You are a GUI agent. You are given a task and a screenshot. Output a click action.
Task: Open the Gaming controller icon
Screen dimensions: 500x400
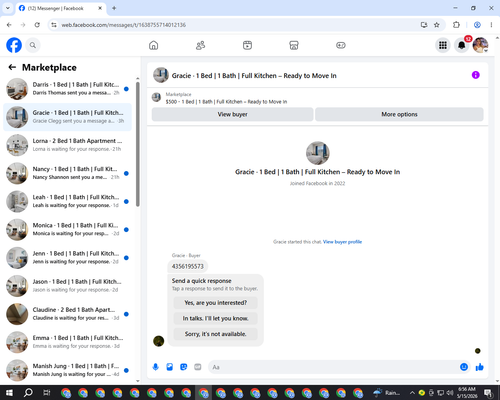[x=341, y=45]
